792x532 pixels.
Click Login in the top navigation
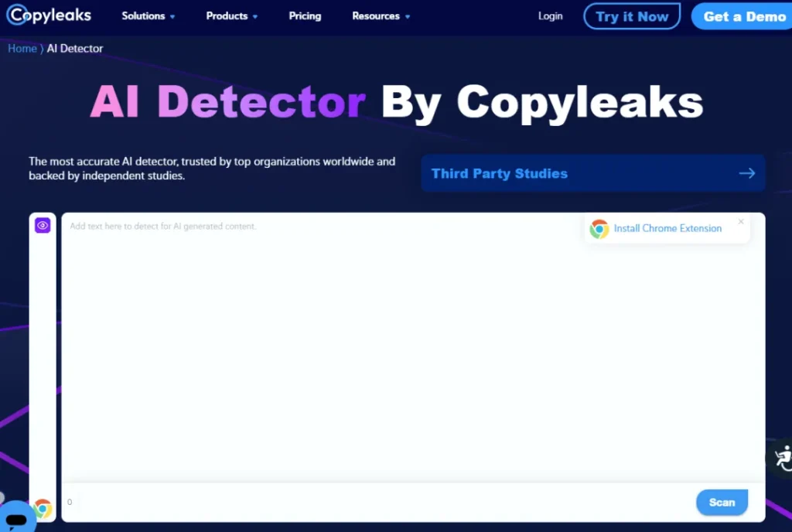point(550,15)
